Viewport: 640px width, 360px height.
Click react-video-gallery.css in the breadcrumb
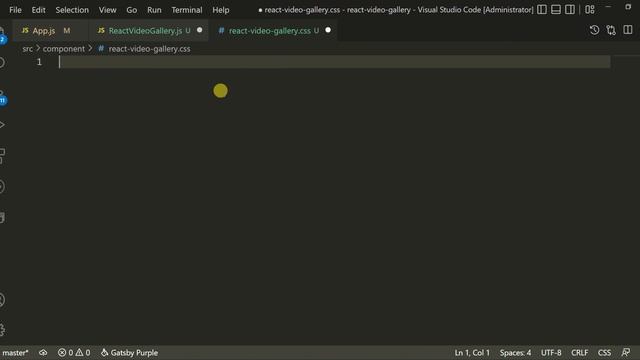(149, 49)
